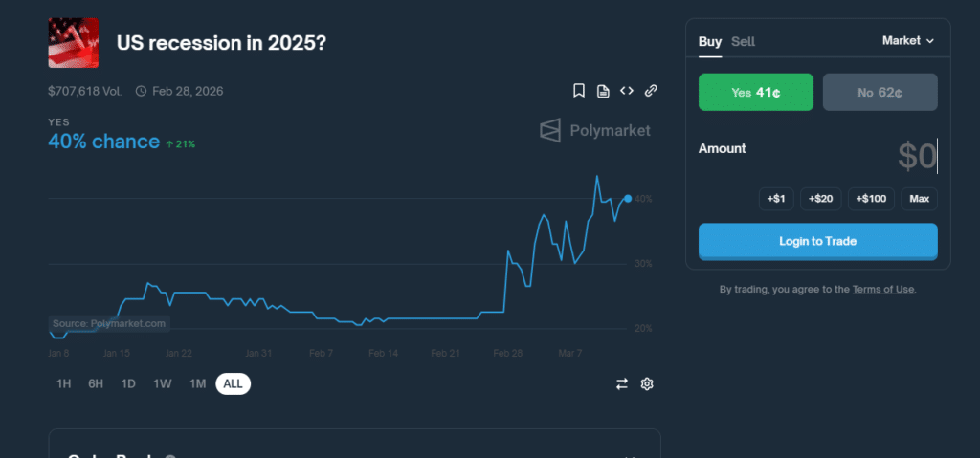Open the Market order type dropdown
Screen dimensions: 980x458
pyautogui.click(x=907, y=41)
